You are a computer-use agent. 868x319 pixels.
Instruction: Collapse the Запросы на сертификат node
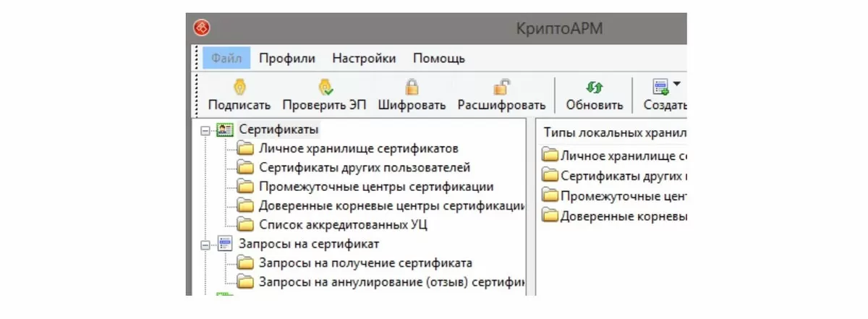point(205,245)
